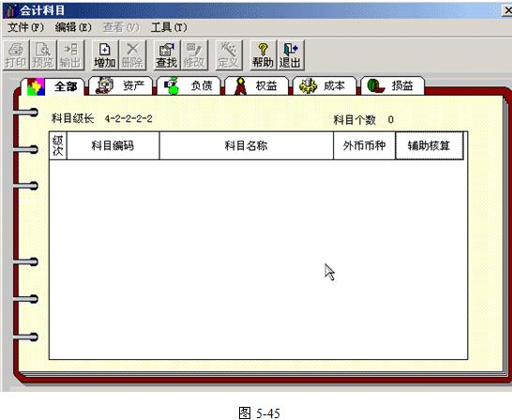Switch to the 权益 tab
512x420 pixels.
257,86
